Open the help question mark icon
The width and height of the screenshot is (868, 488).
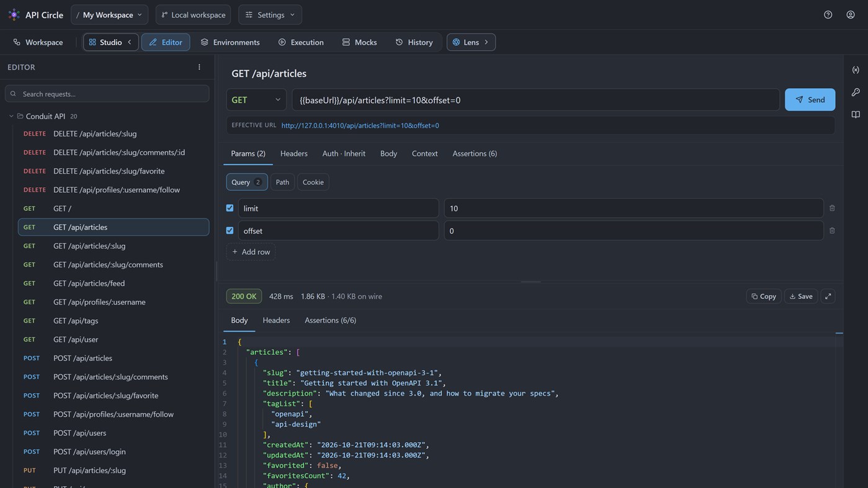pos(828,14)
